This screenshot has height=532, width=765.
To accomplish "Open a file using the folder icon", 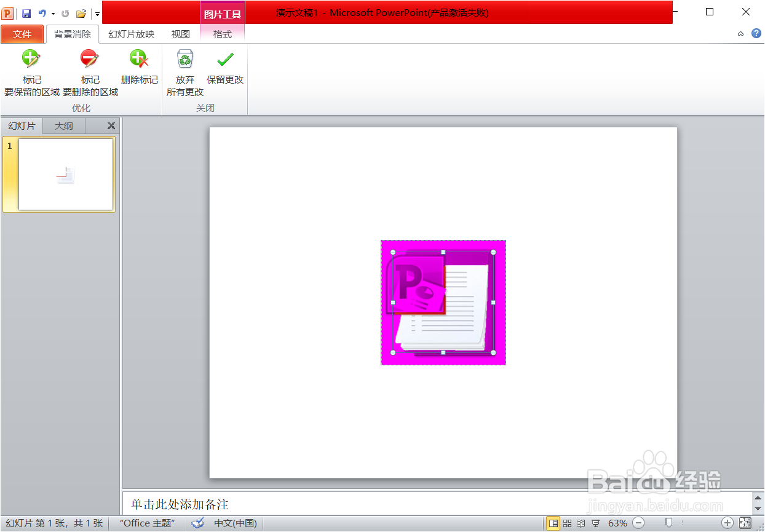I will pos(81,13).
